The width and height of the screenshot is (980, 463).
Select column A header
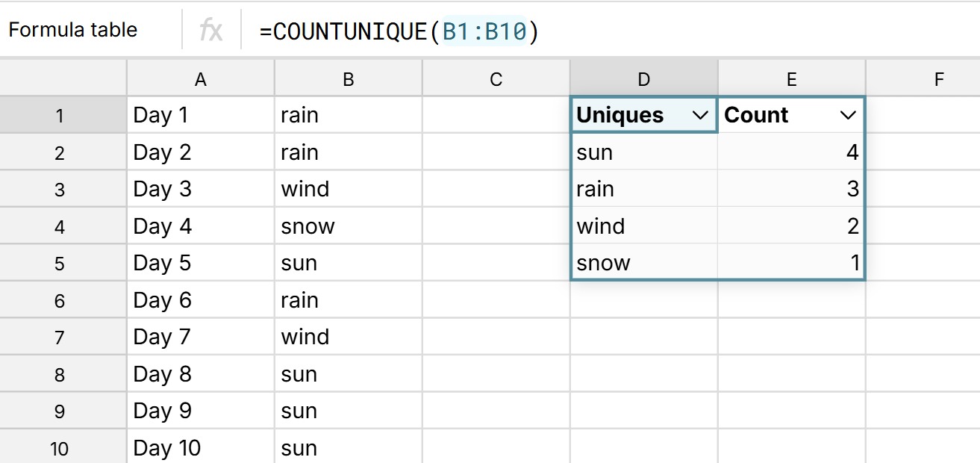coord(200,79)
